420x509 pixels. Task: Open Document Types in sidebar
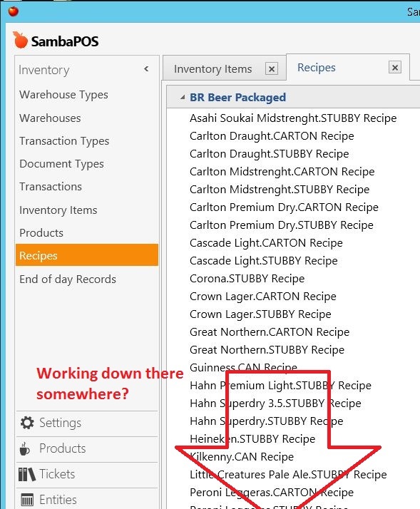(x=61, y=164)
